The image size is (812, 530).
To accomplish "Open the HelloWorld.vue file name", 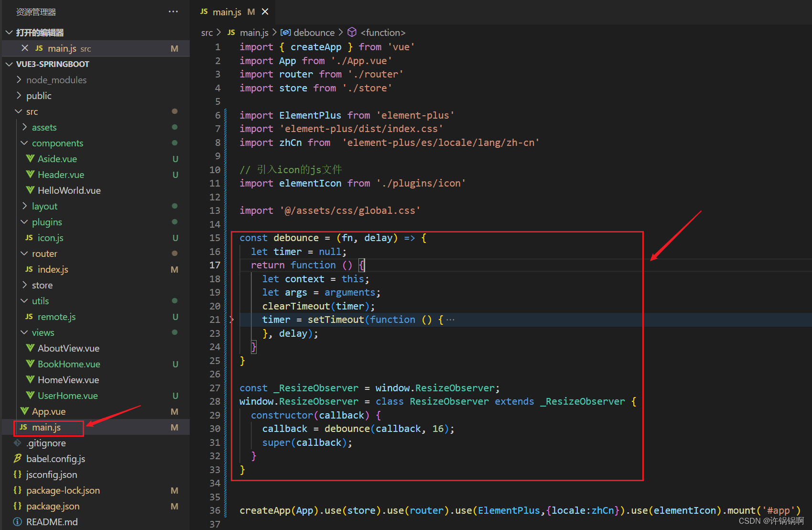I will [69, 190].
